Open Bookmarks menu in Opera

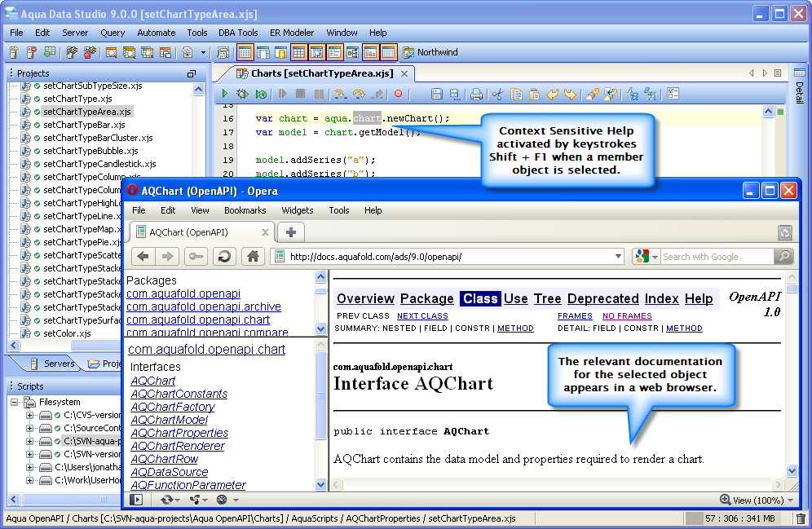(x=245, y=210)
